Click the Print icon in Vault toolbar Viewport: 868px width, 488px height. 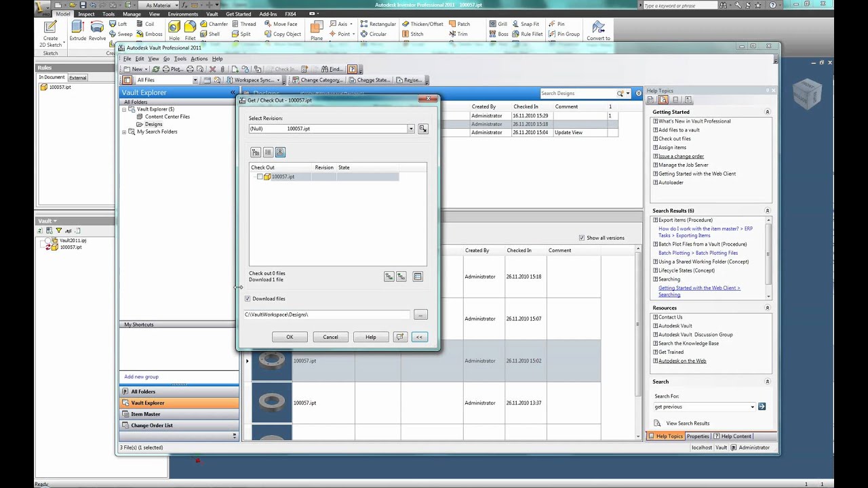click(190, 69)
